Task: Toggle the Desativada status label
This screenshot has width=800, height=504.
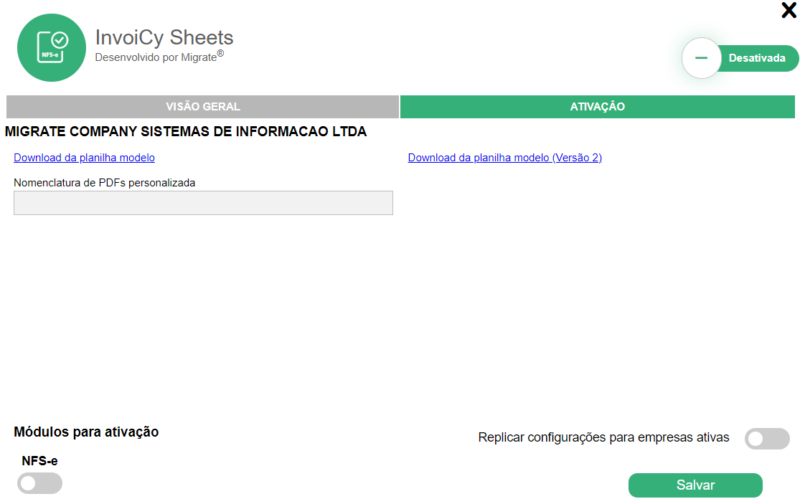Action: pos(757,58)
